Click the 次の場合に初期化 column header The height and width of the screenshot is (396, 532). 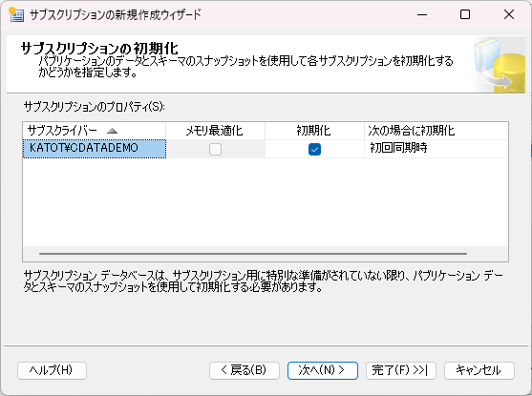pos(436,131)
